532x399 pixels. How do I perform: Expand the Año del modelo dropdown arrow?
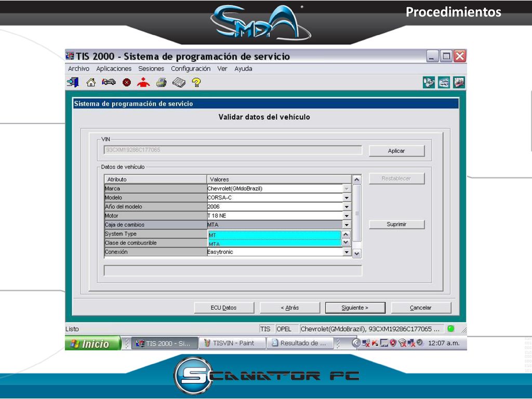[x=347, y=207]
